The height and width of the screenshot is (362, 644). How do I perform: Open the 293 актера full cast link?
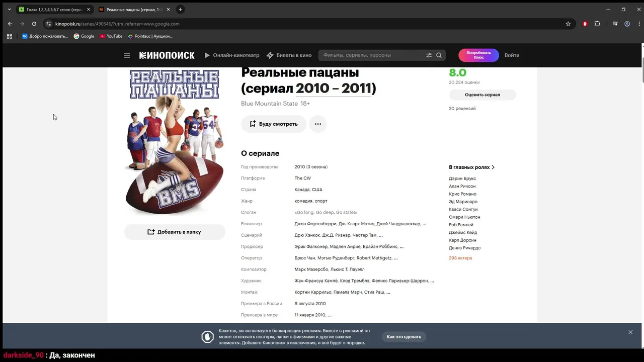coord(460,258)
